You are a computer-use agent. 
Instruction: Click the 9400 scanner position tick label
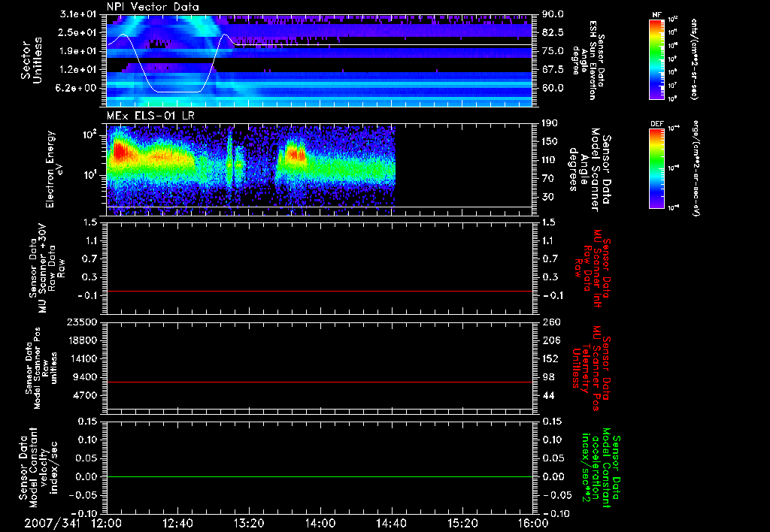tap(86, 377)
